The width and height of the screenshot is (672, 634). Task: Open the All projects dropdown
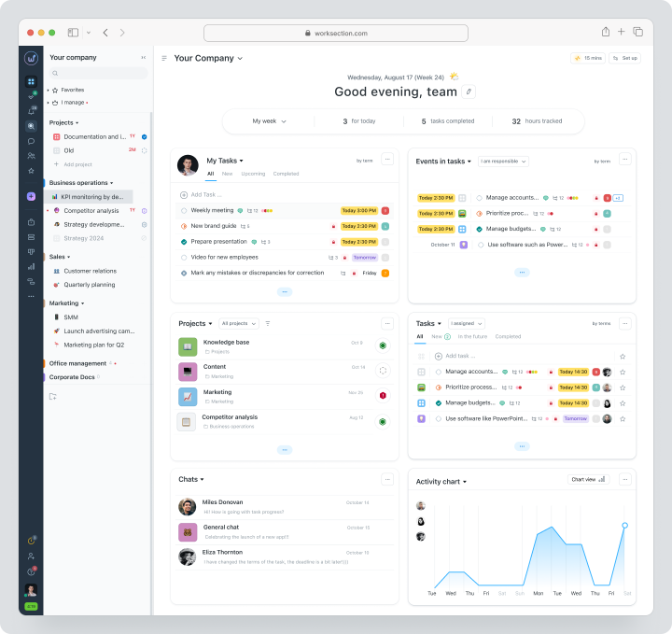click(239, 324)
